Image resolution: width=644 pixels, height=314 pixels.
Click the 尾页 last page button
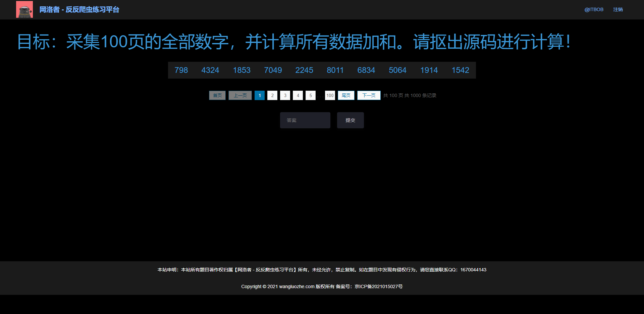click(x=346, y=95)
